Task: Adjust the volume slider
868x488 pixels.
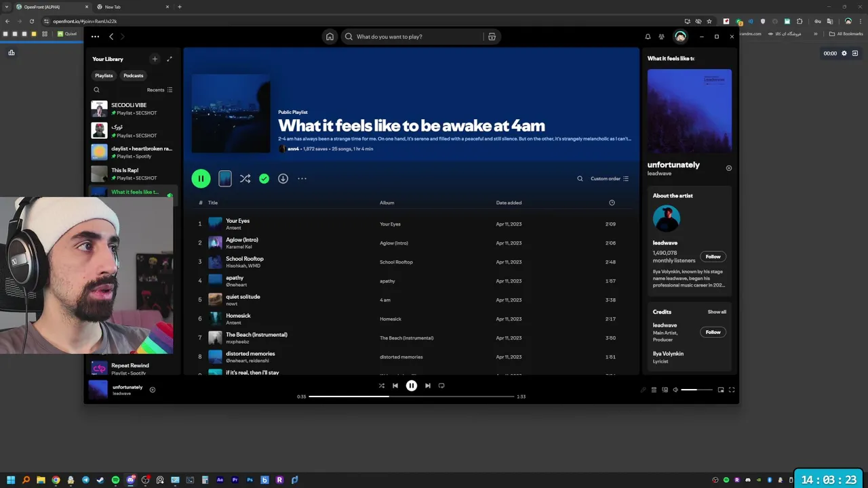Action: tap(697, 390)
